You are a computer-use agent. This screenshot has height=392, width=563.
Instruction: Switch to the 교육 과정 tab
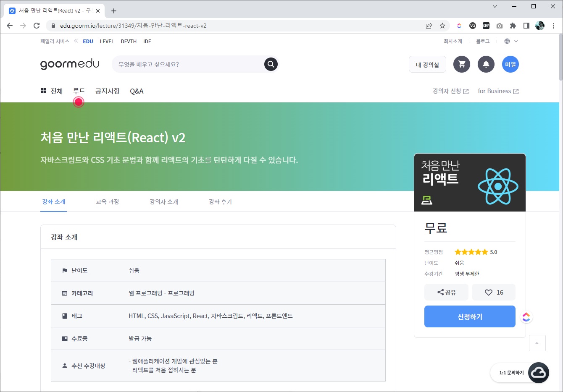coord(108,202)
